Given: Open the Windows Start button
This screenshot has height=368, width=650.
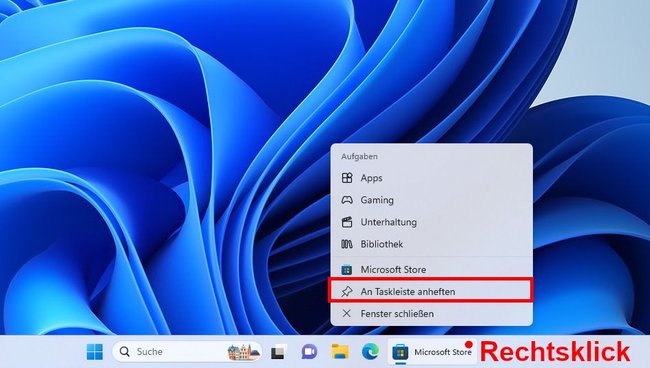Looking at the screenshot, I should (95, 352).
